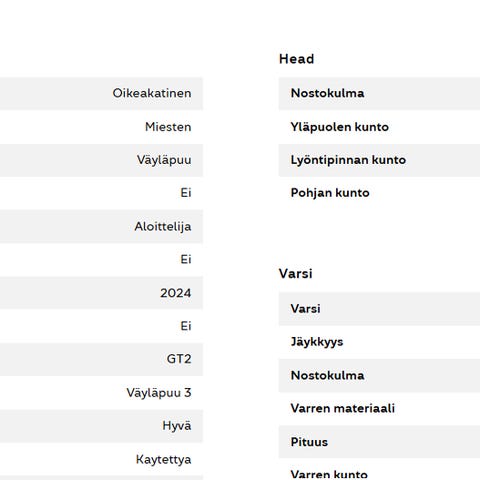Click the Head section heading
This screenshot has width=480, height=480.
point(297,59)
